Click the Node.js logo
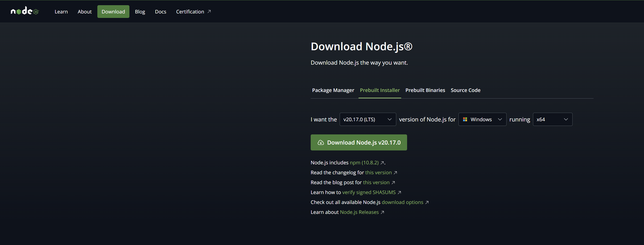644x245 pixels. point(25,11)
